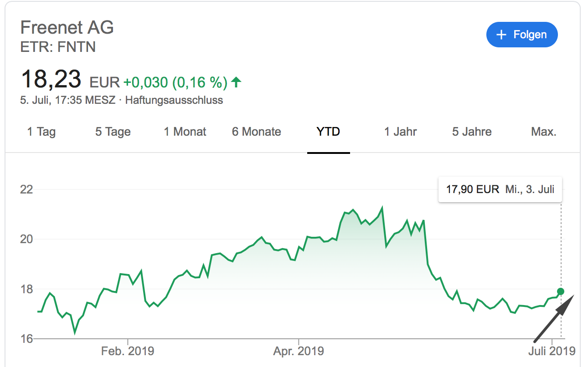Click the Apr. 2019 axis label
The image size is (588, 367).
[299, 351]
